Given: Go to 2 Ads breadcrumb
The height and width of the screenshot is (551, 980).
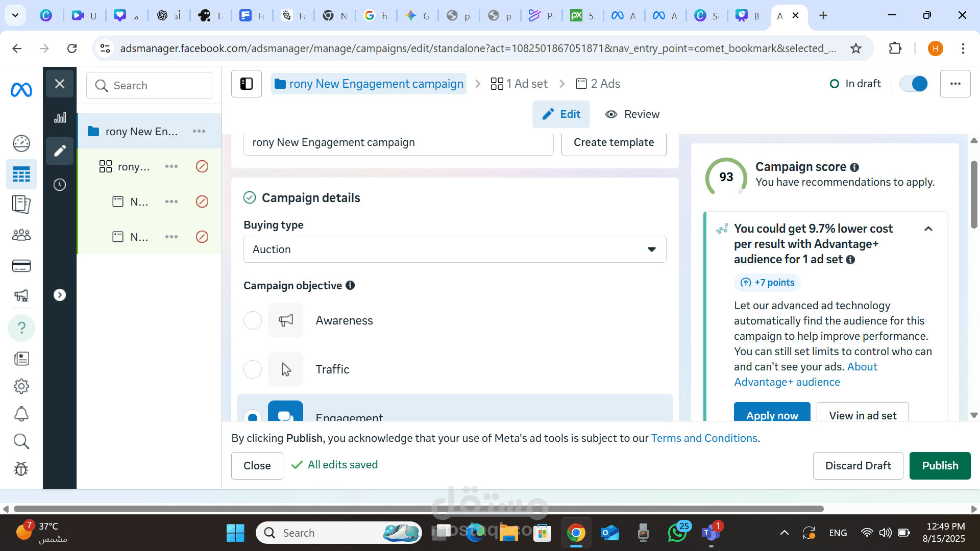Looking at the screenshot, I should (x=598, y=84).
